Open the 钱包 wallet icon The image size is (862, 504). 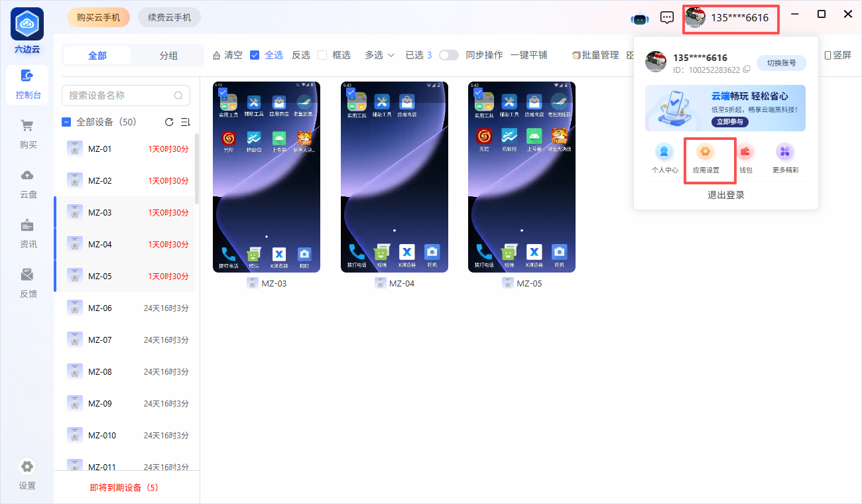(x=746, y=158)
